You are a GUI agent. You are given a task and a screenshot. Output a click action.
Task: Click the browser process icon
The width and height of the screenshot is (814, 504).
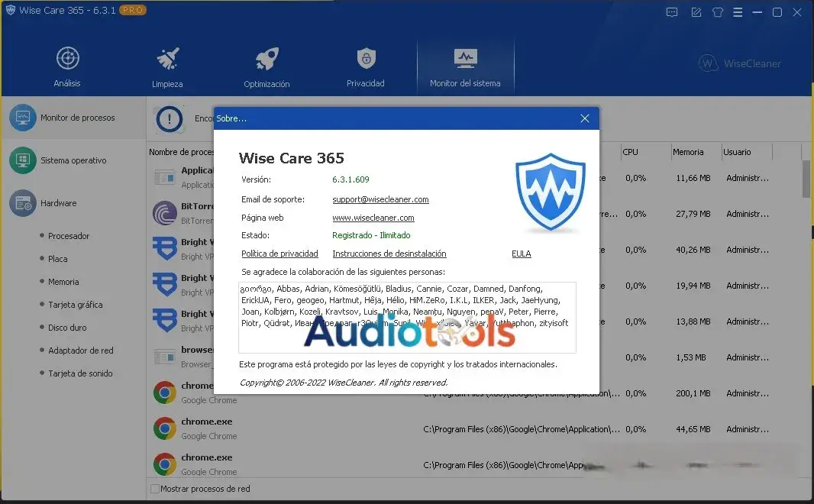click(x=165, y=357)
